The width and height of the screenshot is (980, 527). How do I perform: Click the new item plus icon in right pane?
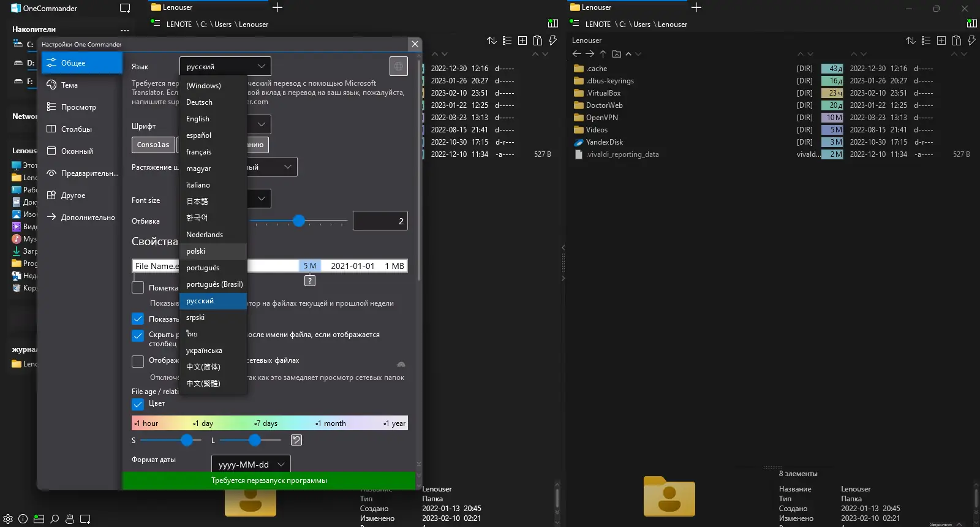(x=941, y=40)
